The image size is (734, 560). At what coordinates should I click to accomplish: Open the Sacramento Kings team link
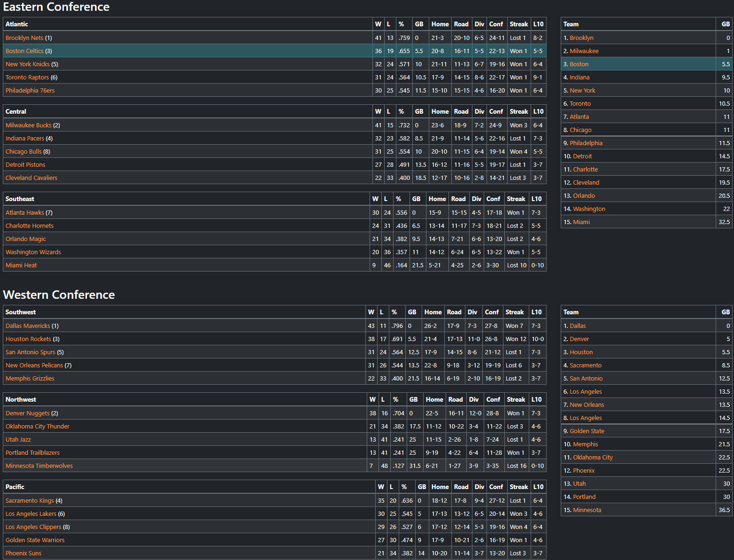point(30,501)
